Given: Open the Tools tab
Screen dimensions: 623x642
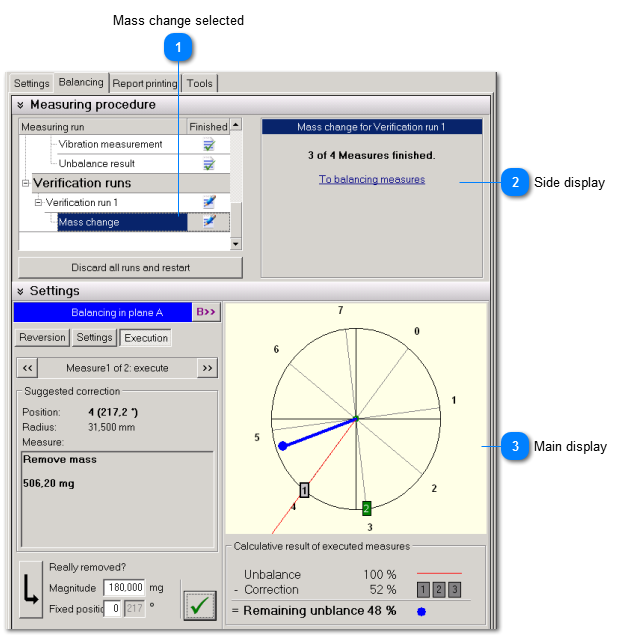Looking at the screenshot, I should 200,83.
